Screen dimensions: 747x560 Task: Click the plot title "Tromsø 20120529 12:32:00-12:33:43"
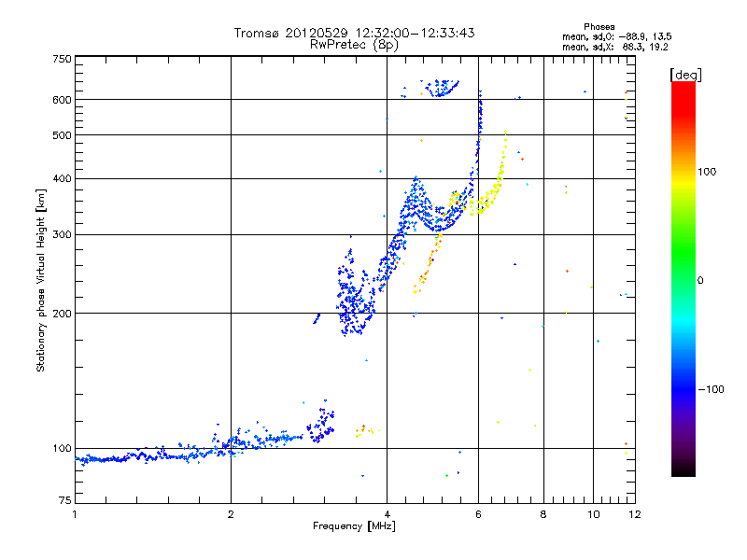(x=354, y=33)
